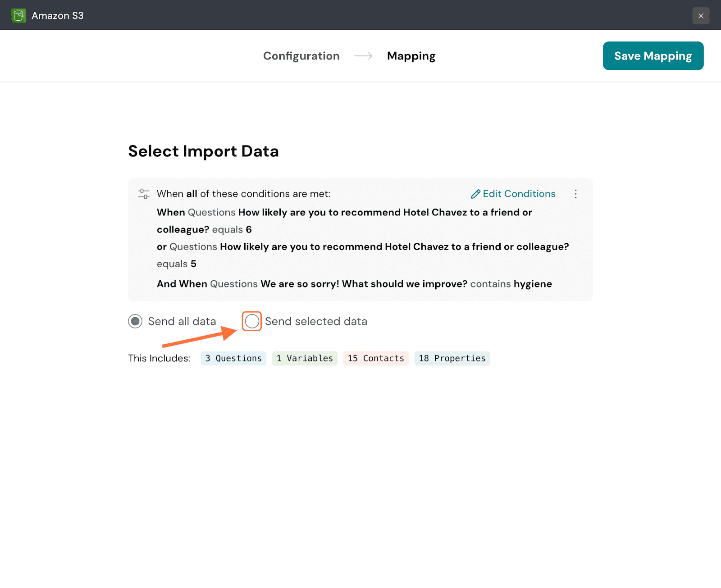
Task: Click the 3 Questions tag
Action: tap(233, 358)
